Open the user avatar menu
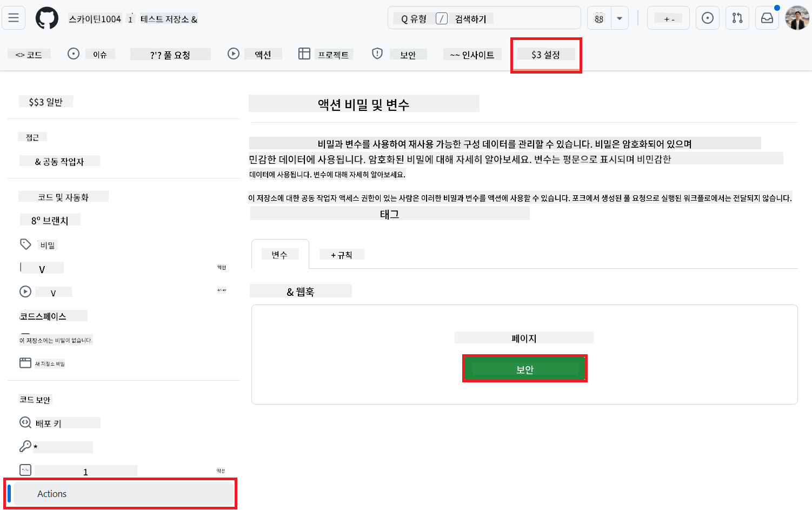The height and width of the screenshot is (510, 812). point(797,18)
